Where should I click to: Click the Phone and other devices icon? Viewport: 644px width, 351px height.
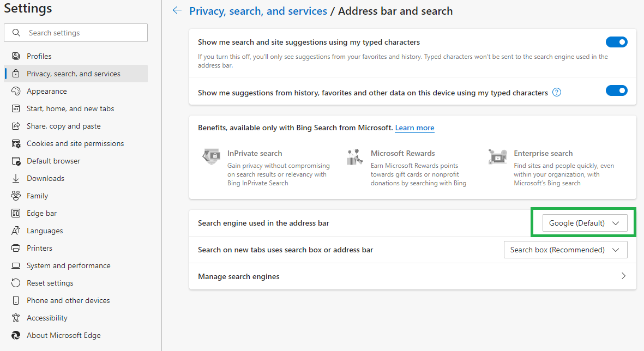[x=16, y=300]
